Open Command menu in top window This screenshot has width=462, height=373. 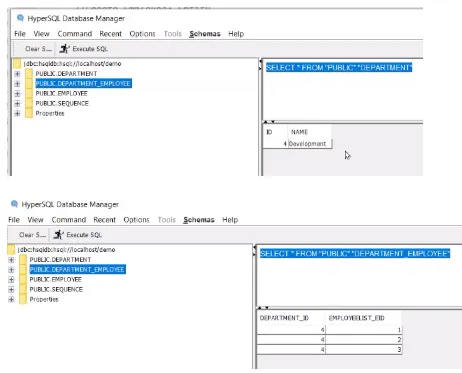tap(75, 34)
